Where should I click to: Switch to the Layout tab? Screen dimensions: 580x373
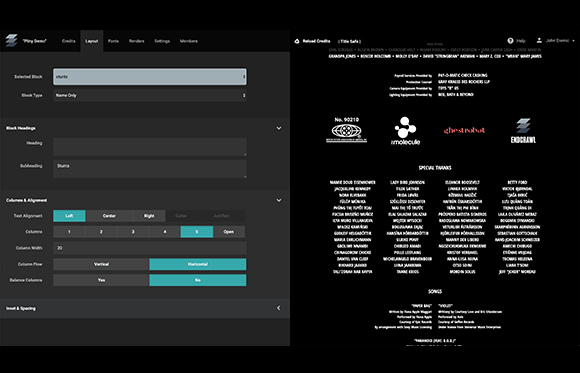click(92, 41)
